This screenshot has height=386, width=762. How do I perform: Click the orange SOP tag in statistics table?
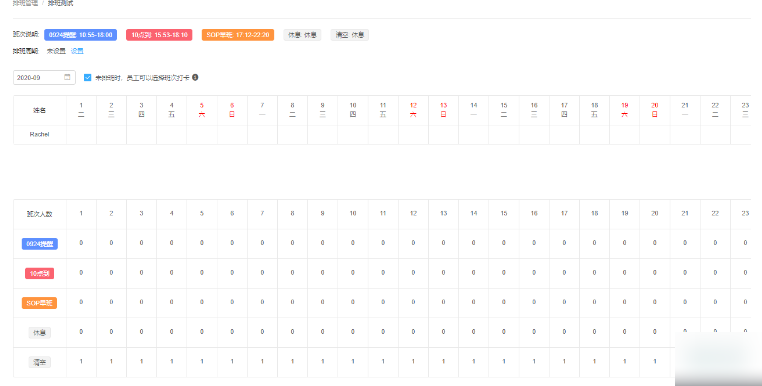39,303
